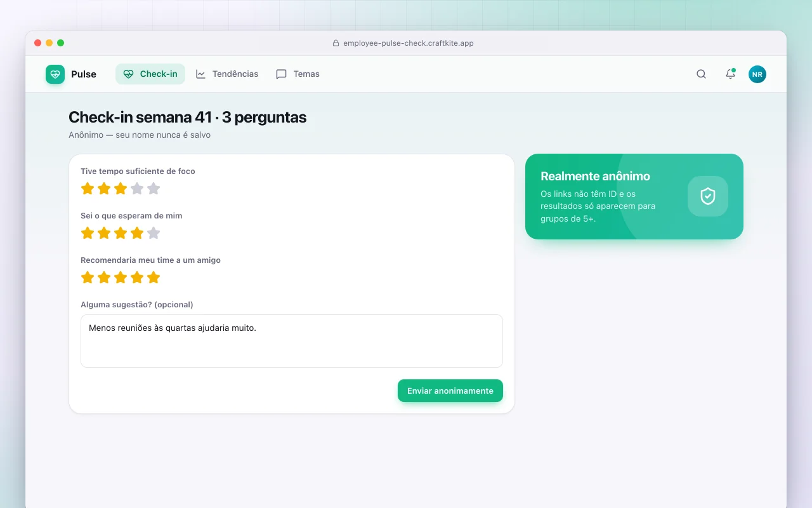This screenshot has width=812, height=508.
Task: Click fifth star for 'Recomendaria meu time'
Action: coord(154,277)
